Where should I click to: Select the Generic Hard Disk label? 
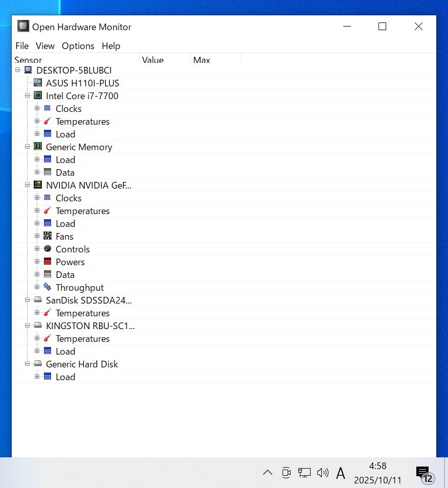coord(82,364)
